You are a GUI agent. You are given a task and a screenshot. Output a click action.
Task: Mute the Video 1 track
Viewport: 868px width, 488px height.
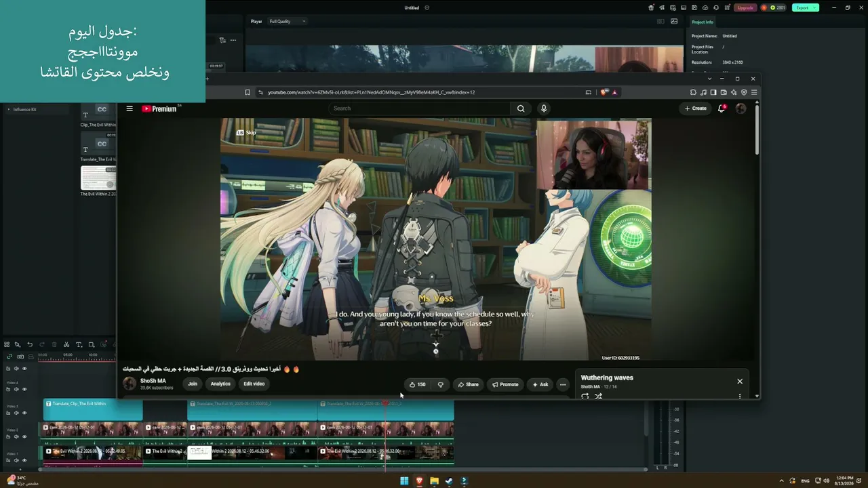(16, 460)
